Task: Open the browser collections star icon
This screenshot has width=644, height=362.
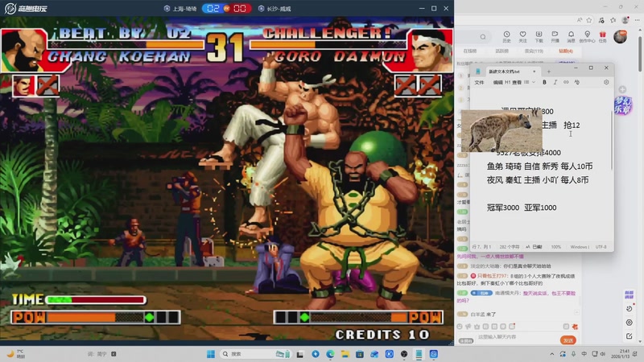Action: click(613, 19)
